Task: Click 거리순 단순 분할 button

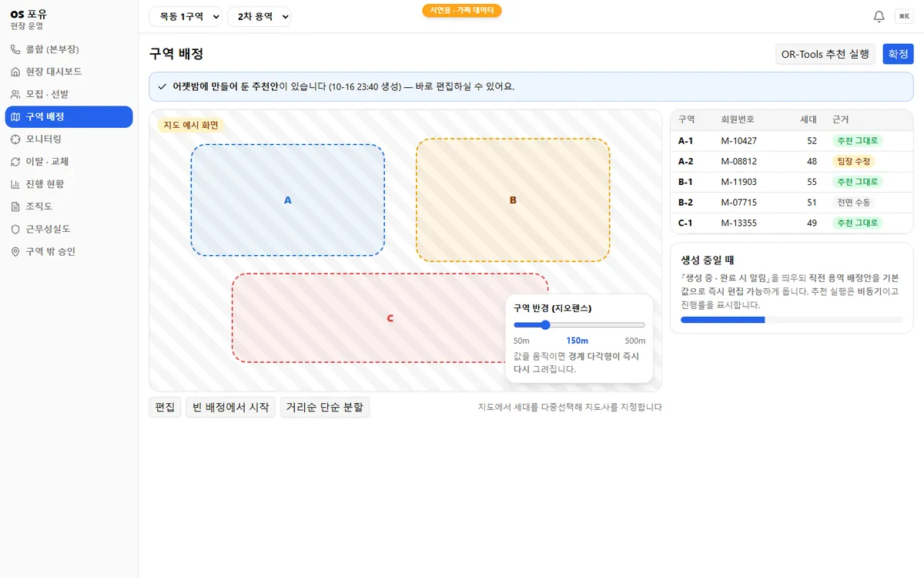Action: pyautogui.click(x=326, y=407)
